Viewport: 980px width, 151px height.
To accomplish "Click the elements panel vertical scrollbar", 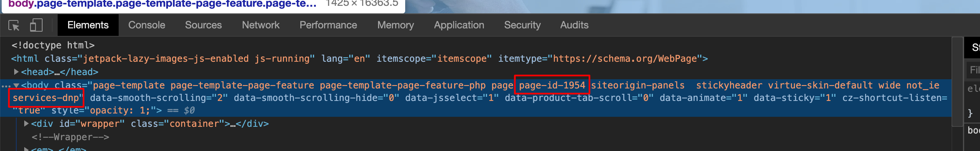I will [x=957, y=81].
